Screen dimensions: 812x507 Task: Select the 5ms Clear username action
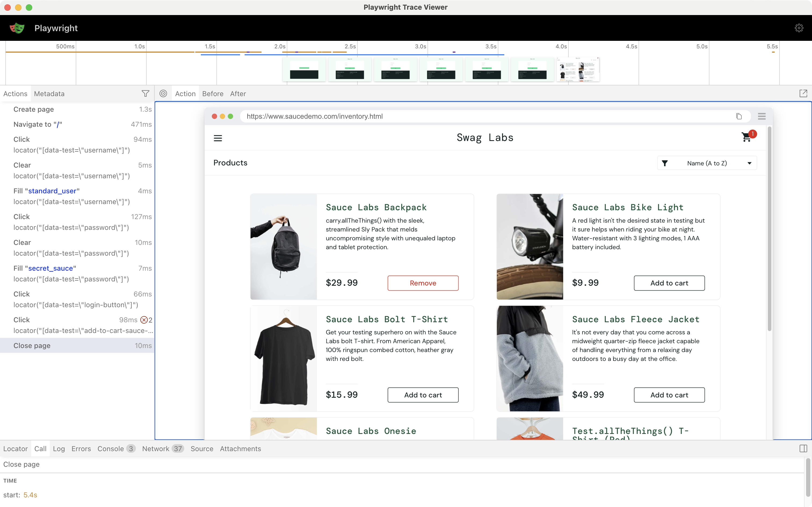(x=77, y=170)
